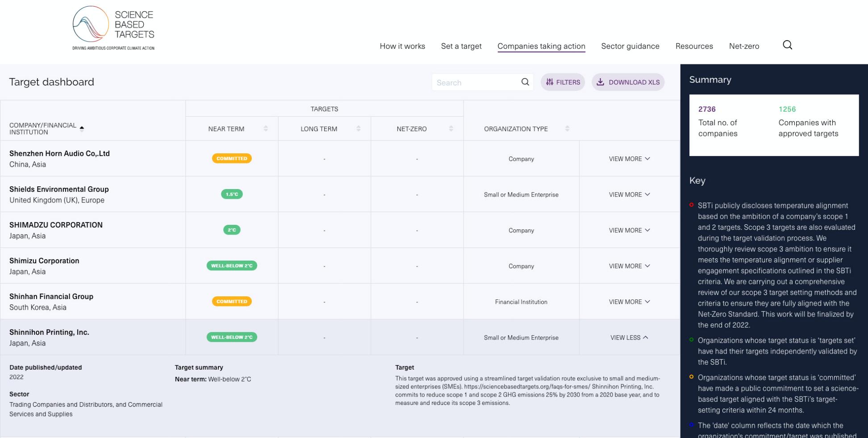Click the magnifier icon inside dashboard search
Screen dimensions: 868x438
pyautogui.click(x=525, y=82)
